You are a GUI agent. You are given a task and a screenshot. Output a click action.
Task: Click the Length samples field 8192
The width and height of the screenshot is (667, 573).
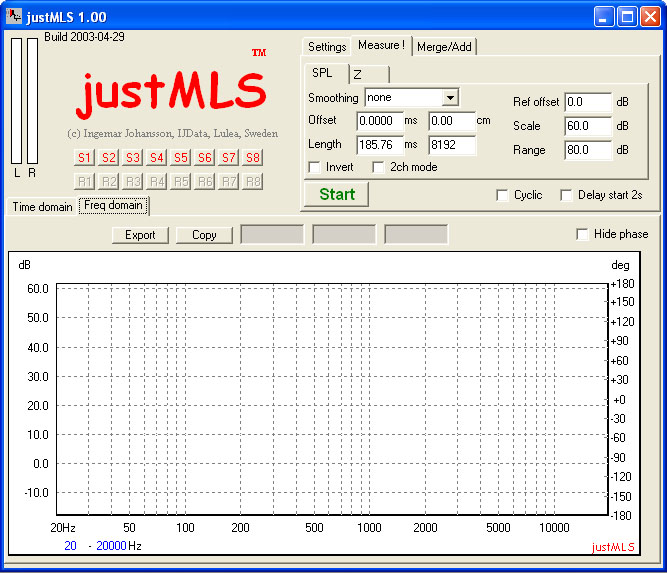[451, 145]
